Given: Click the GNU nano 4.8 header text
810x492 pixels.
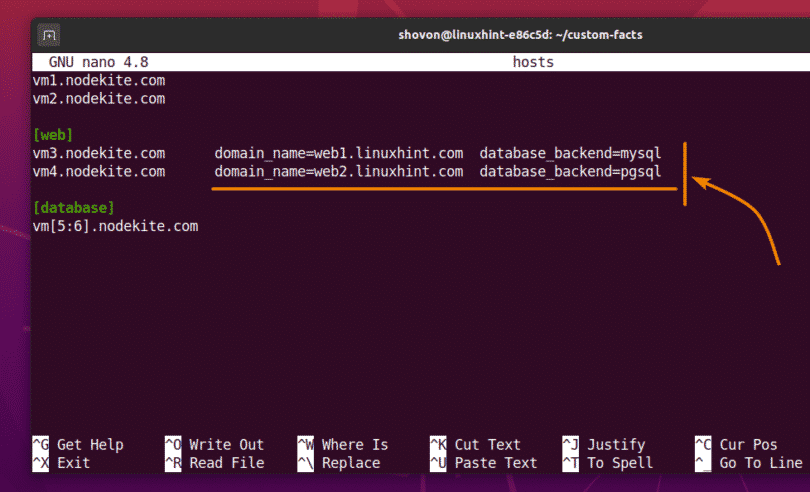Looking at the screenshot, I should tap(98, 62).
